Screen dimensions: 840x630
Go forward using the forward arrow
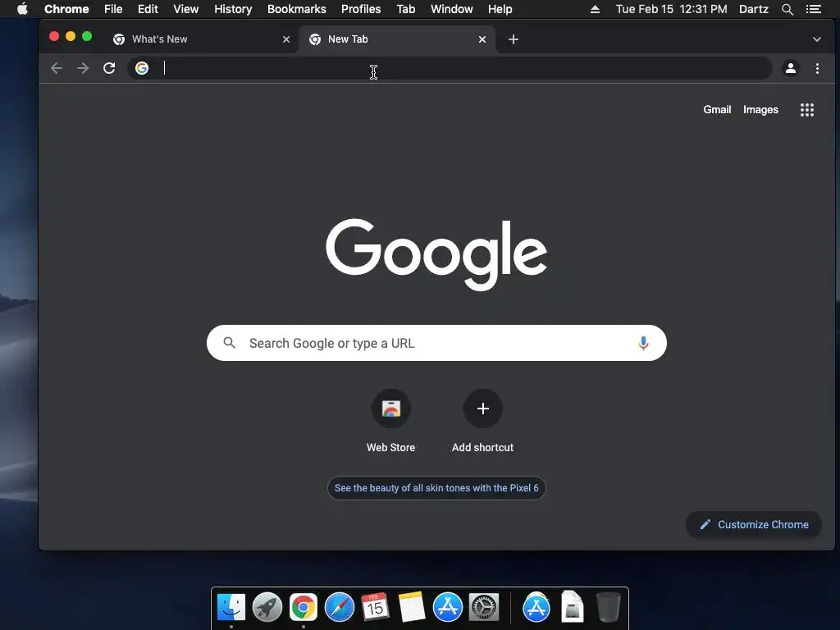coord(83,68)
